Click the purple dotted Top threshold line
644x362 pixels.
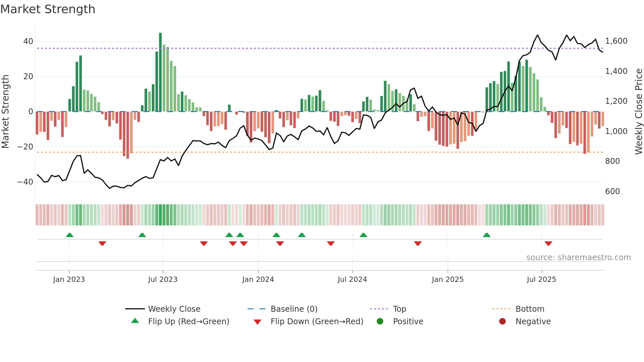tap(320, 48)
